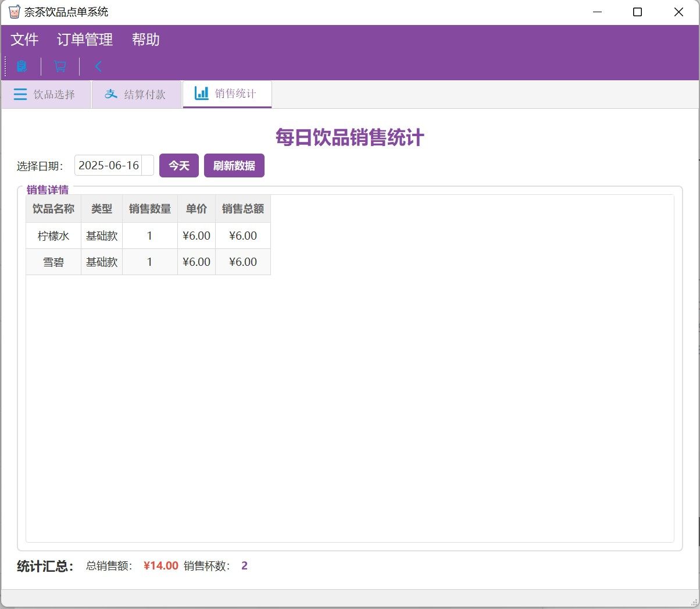Open the date picker dropdown beside 2025-06-16
700x609 pixels.
coord(148,165)
